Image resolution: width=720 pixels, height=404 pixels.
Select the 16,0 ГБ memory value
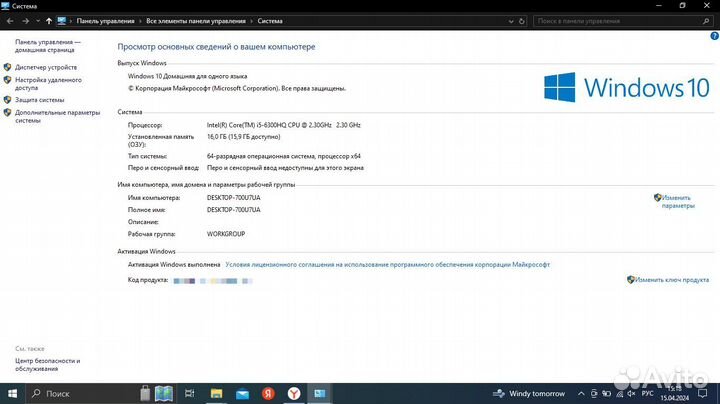(243, 137)
